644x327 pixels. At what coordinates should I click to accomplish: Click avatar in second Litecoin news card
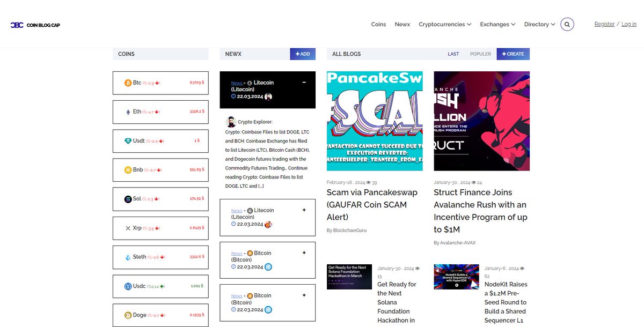(x=268, y=224)
